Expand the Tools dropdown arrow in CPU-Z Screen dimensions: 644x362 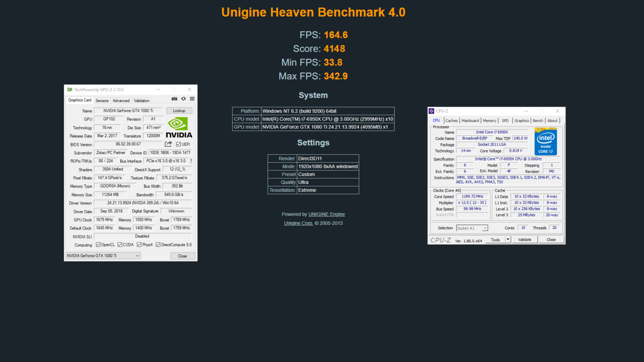[508, 240]
